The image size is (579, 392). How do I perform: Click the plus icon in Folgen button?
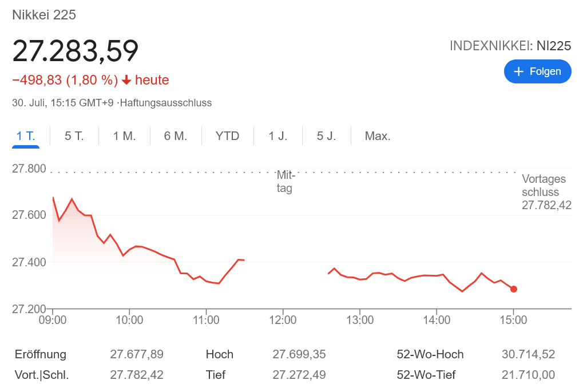(519, 71)
